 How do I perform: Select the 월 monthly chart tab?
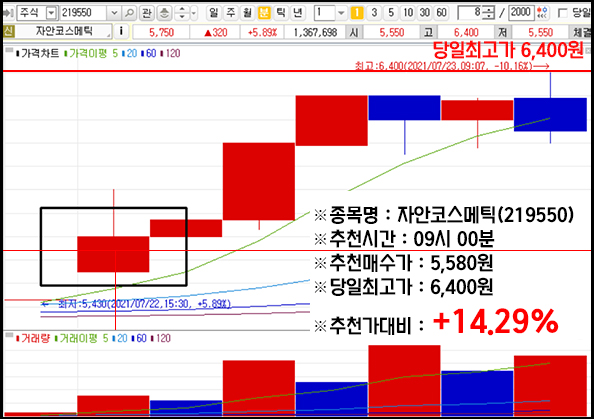pyautogui.click(x=247, y=13)
